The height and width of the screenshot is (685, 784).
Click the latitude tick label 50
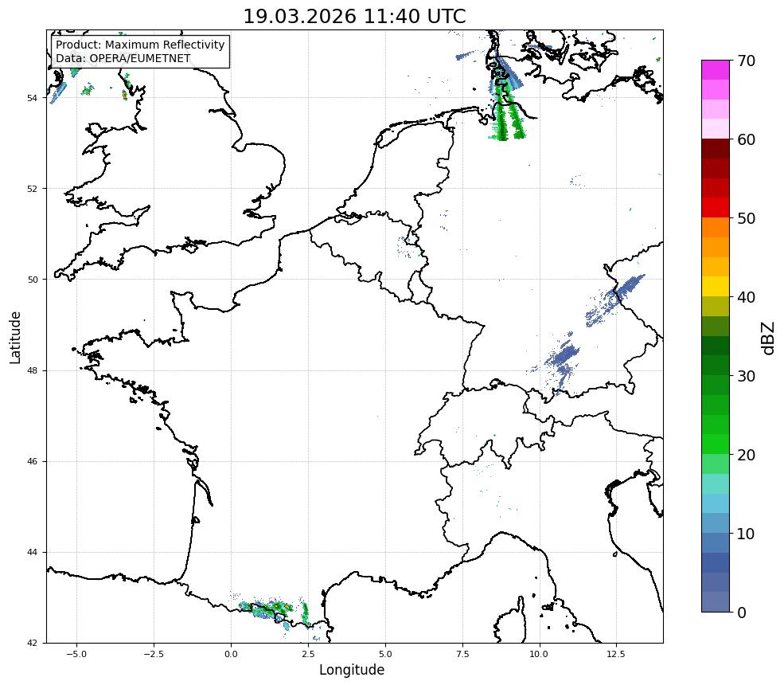point(32,280)
